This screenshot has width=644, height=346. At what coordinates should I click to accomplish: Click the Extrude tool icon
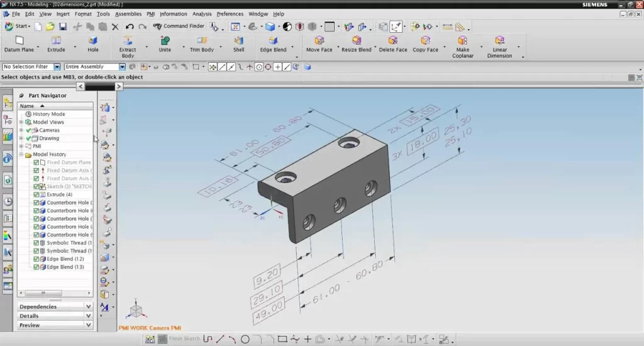tap(56, 41)
